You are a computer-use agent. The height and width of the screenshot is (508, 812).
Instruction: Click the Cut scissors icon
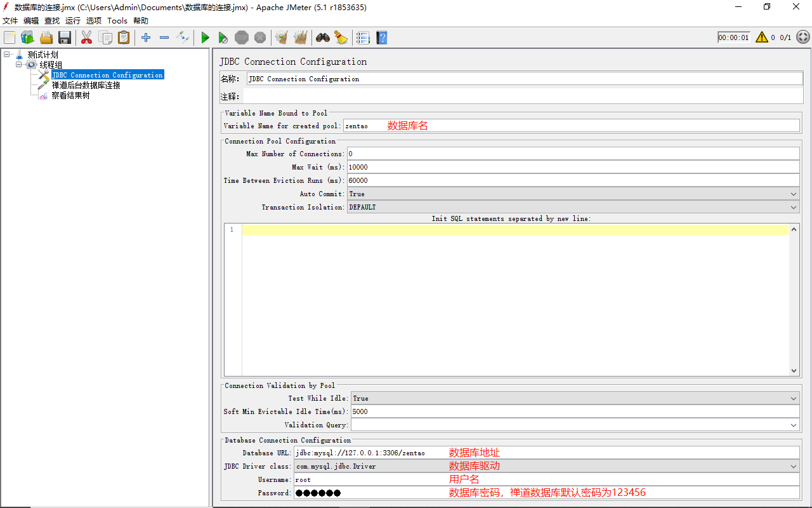click(x=86, y=37)
